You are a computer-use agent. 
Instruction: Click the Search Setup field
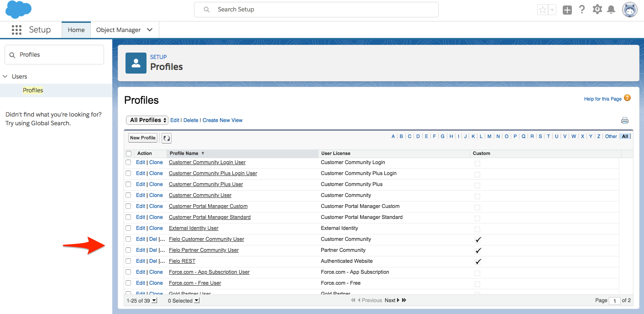click(x=316, y=10)
